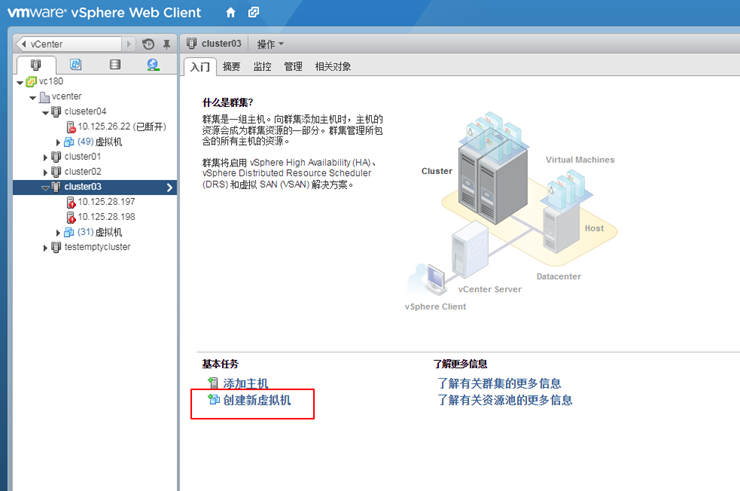Click the vcenter datacenter icon

coord(44,97)
